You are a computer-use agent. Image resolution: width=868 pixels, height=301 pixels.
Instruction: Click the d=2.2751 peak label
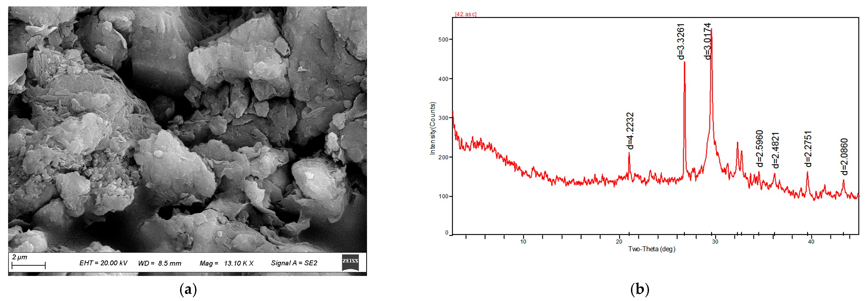pyautogui.click(x=808, y=149)
